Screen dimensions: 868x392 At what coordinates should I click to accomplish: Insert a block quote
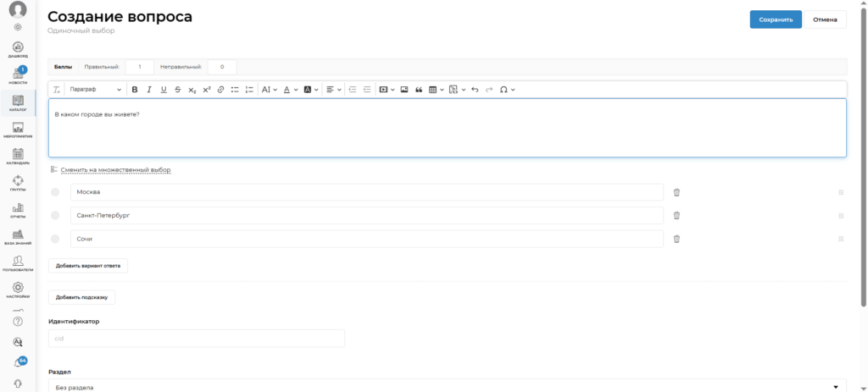point(419,89)
